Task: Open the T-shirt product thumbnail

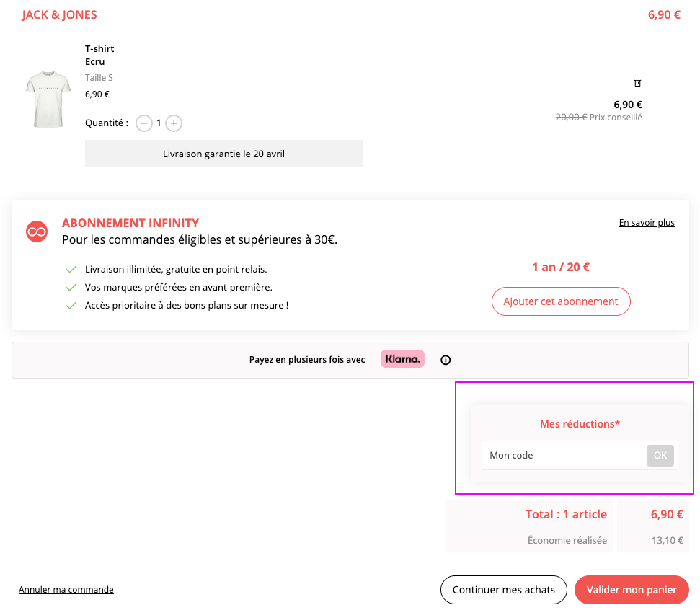Action: click(48, 99)
